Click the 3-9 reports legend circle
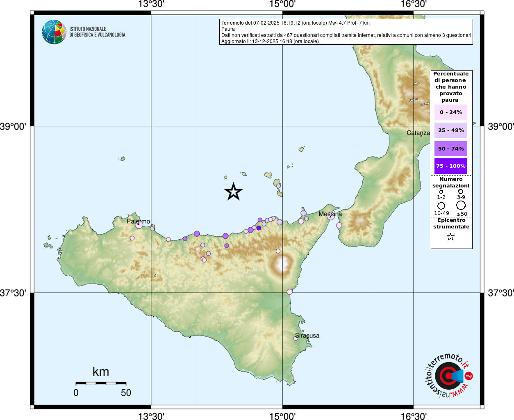Viewport: 514px width, 420px height. 461,192
